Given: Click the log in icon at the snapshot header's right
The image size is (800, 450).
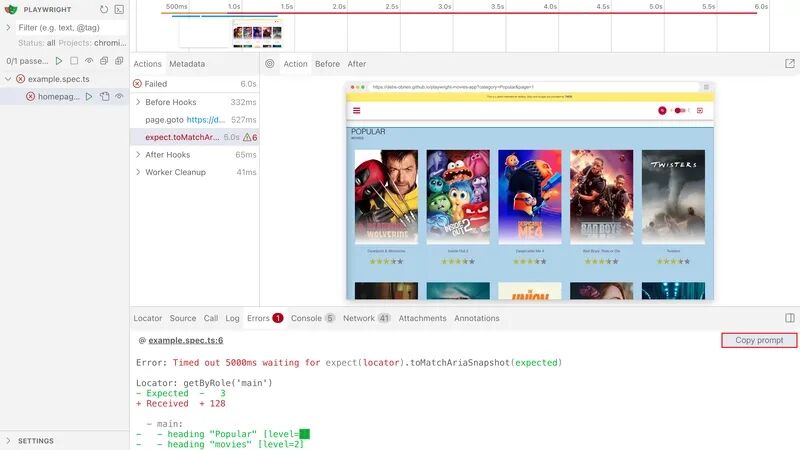Looking at the screenshot, I should click(700, 110).
